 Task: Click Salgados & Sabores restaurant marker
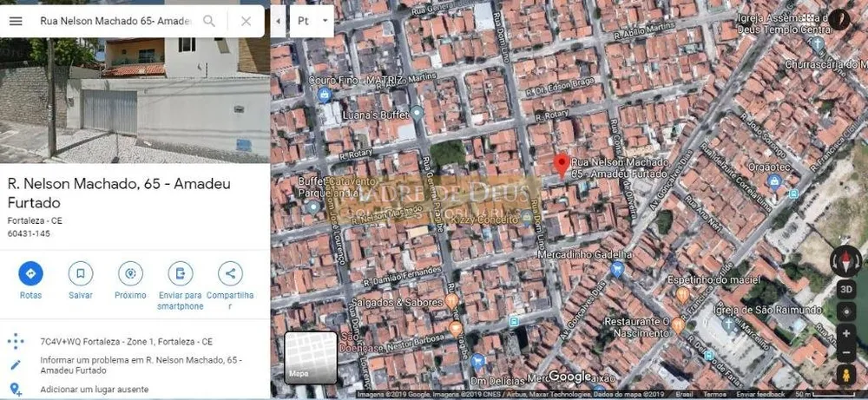[x=451, y=301]
